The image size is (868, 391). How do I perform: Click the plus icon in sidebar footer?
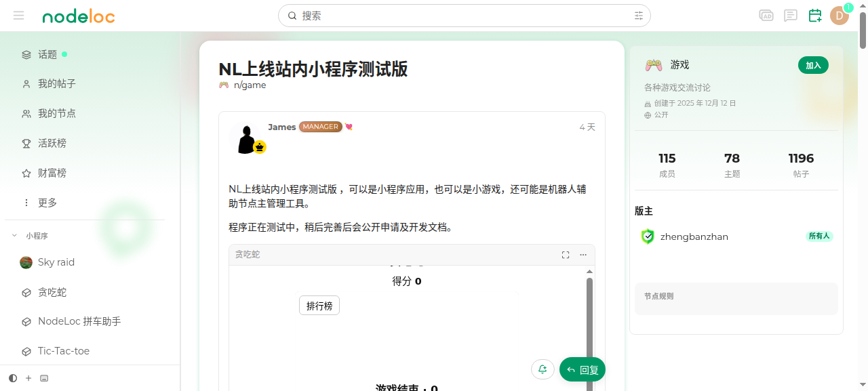[28, 378]
